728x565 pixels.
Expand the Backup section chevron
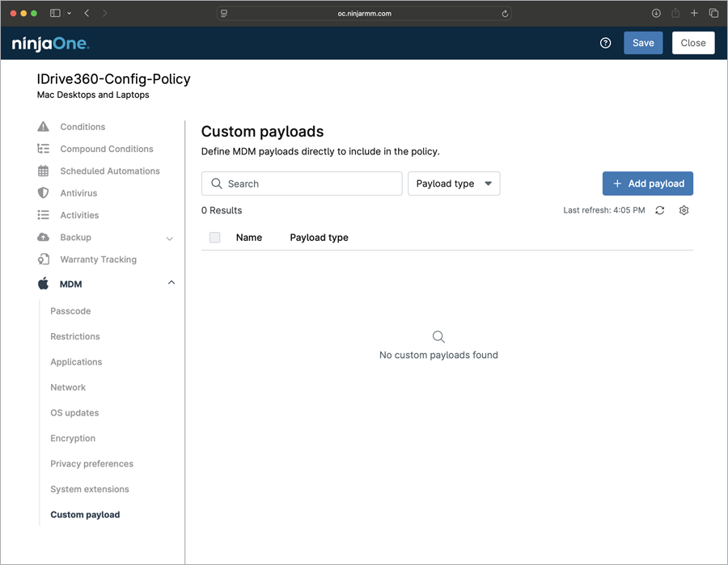tap(170, 238)
